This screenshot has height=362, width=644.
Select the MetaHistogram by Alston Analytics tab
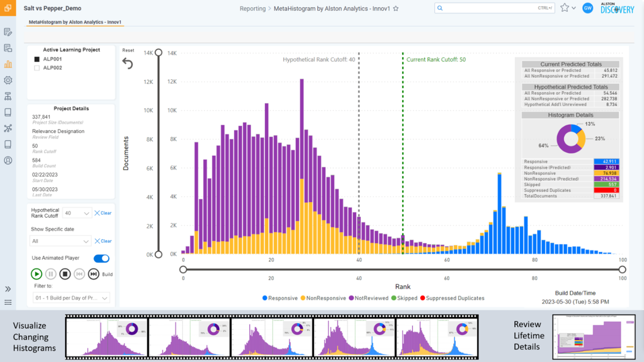(75, 22)
